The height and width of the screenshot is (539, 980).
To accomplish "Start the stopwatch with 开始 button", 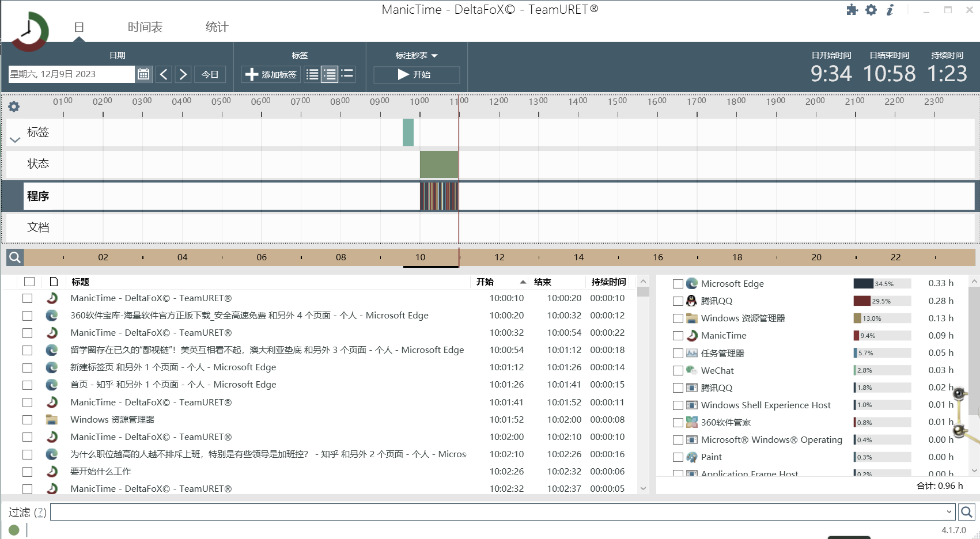I will coord(417,74).
